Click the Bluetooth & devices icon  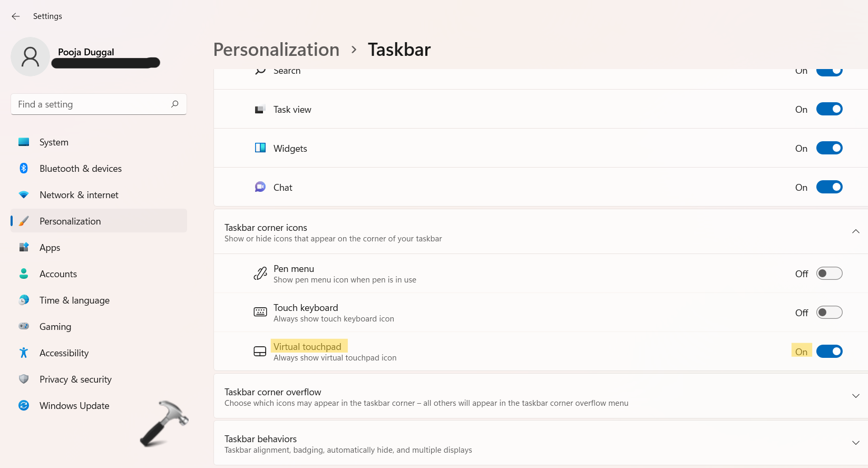(x=24, y=168)
